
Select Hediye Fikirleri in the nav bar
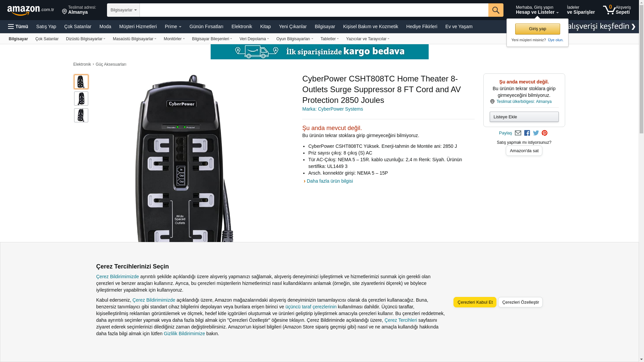(422, 26)
